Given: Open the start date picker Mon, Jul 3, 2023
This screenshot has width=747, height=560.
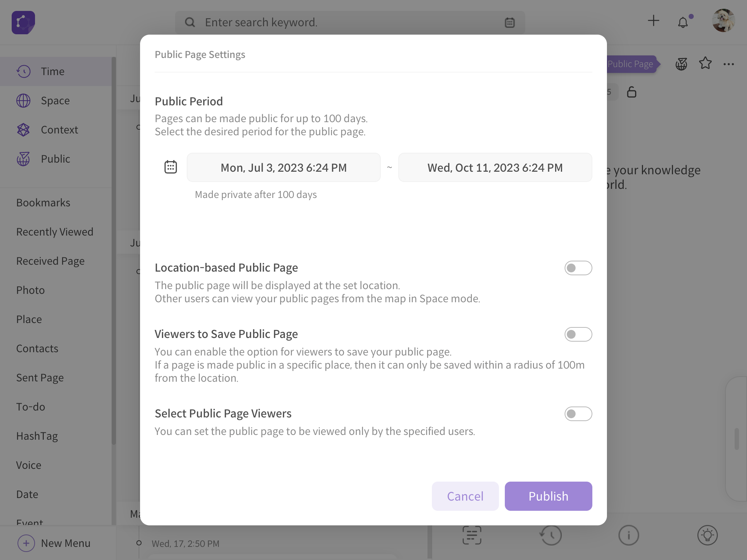Looking at the screenshot, I should pos(283,167).
